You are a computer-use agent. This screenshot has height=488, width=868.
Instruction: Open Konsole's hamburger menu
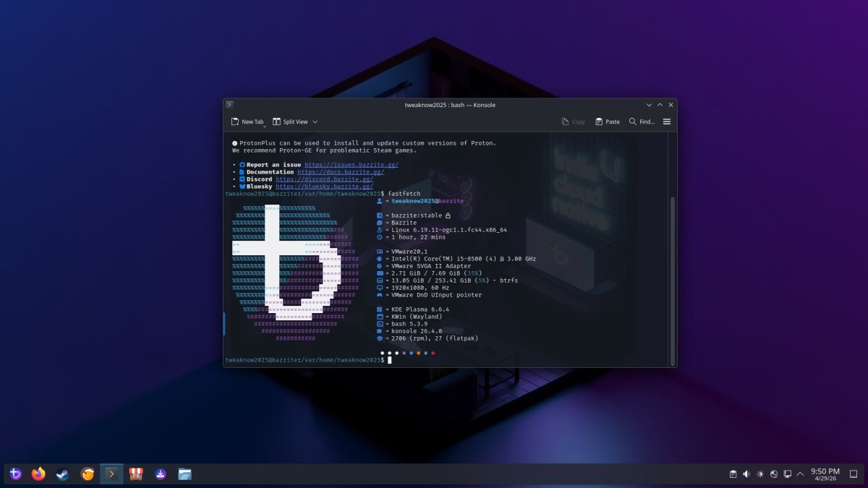tap(666, 121)
